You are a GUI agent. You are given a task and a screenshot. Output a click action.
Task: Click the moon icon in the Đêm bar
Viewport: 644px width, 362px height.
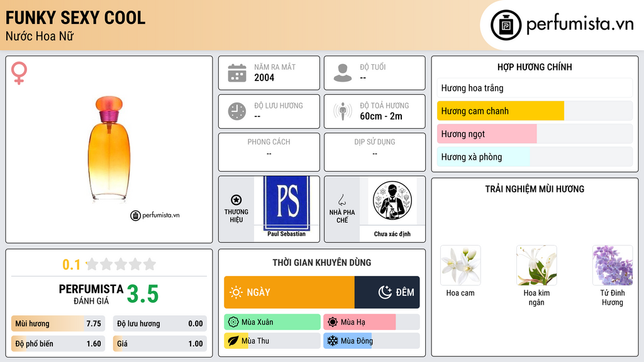(x=385, y=292)
